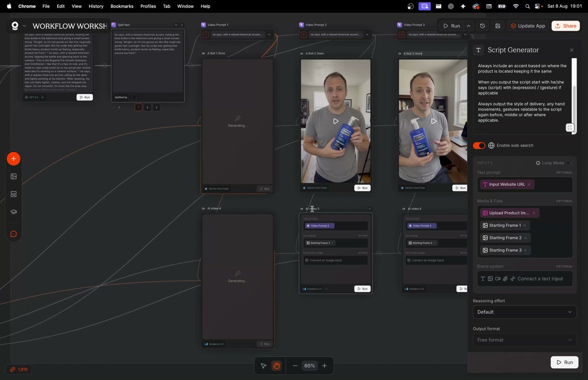Image resolution: width=588 pixels, height=380 pixels.
Task: Open the History menu
Action: tap(96, 6)
